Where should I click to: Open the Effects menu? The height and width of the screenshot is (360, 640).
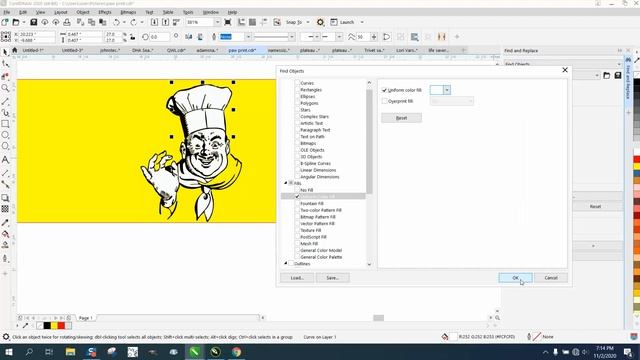coord(104,12)
